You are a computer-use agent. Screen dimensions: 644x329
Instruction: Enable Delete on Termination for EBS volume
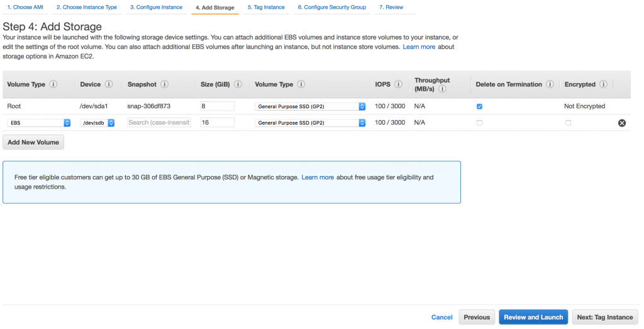pos(480,123)
